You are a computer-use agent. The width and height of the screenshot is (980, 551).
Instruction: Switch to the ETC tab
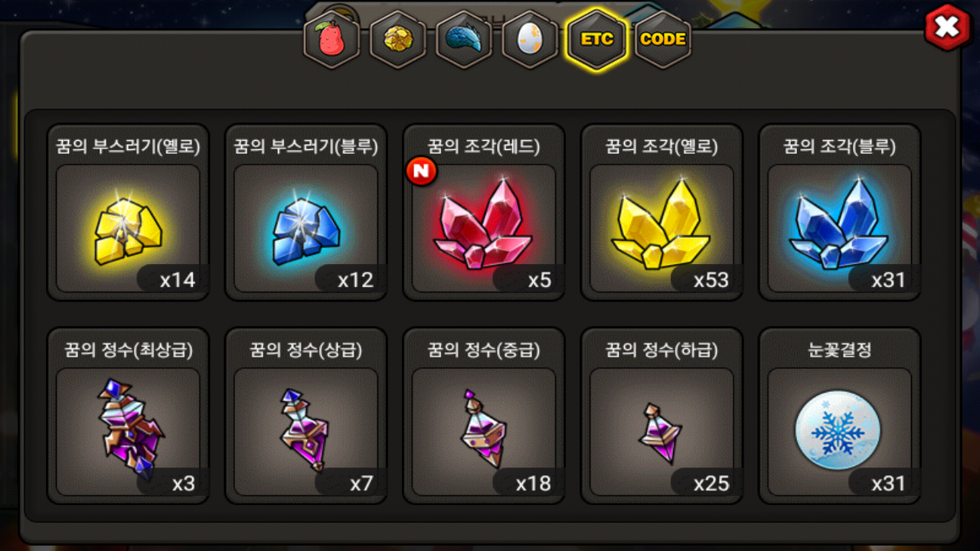596,40
